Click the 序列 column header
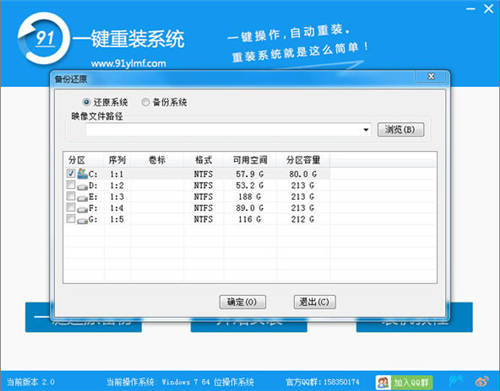The height and width of the screenshot is (391, 500). (x=117, y=160)
